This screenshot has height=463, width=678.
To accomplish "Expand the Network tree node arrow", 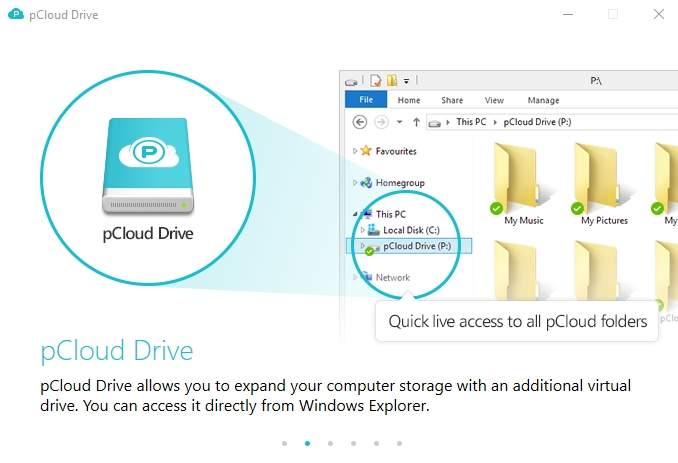I will [x=355, y=277].
